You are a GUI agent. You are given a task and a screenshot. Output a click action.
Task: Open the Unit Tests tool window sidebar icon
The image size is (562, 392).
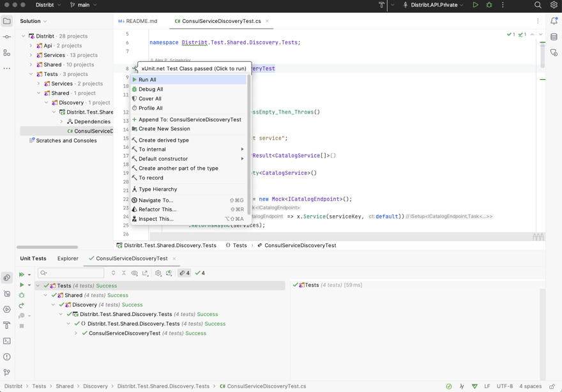(7, 278)
